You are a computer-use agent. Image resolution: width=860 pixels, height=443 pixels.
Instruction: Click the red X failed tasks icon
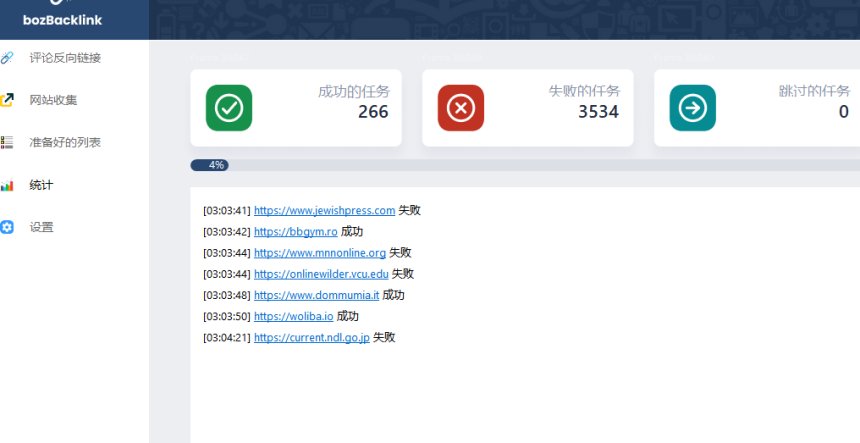[460, 108]
